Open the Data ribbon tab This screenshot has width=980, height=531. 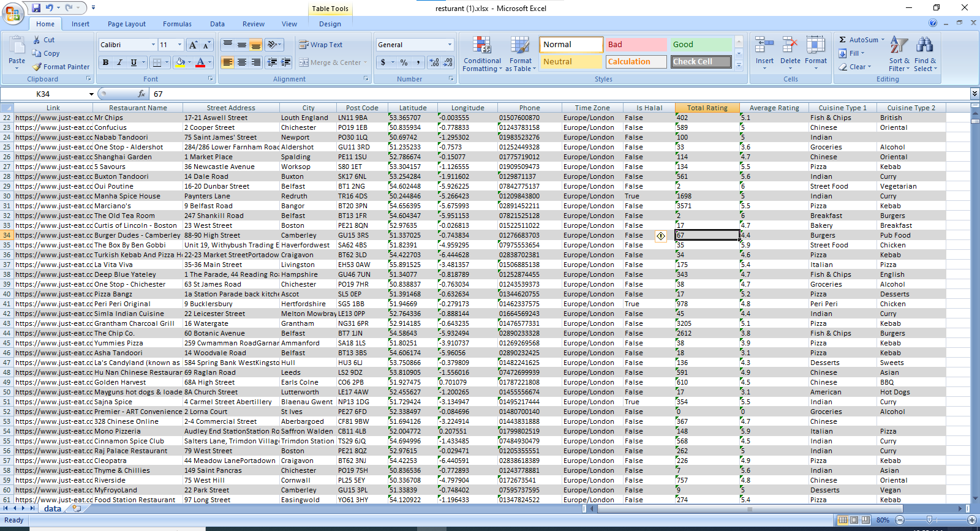(x=217, y=24)
